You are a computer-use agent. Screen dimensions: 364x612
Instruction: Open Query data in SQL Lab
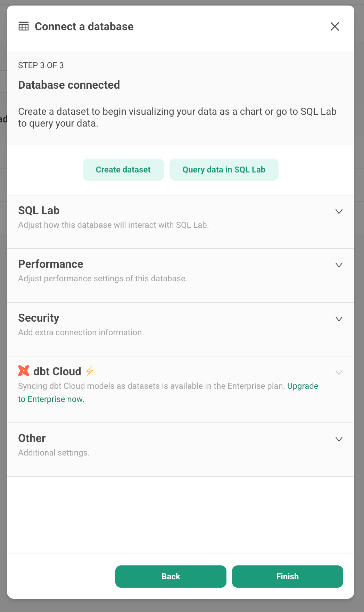click(x=224, y=170)
